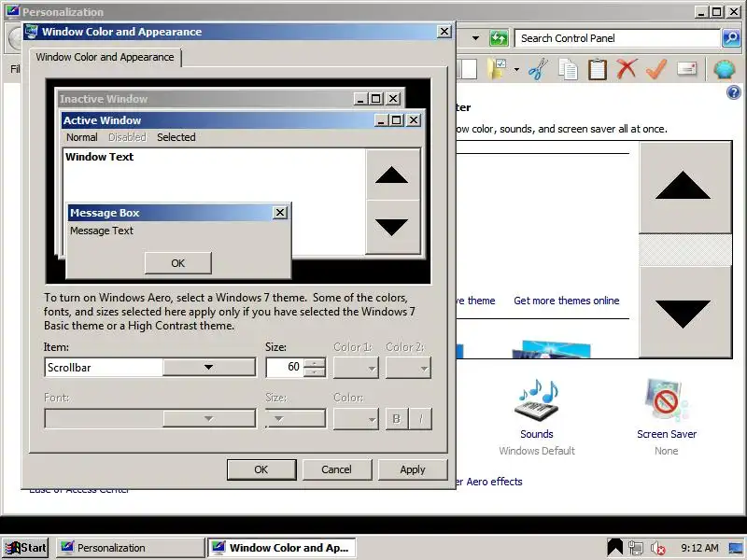Screen dimensions: 747x560
Task: Open the Get more themes online link
Action: coord(567,301)
